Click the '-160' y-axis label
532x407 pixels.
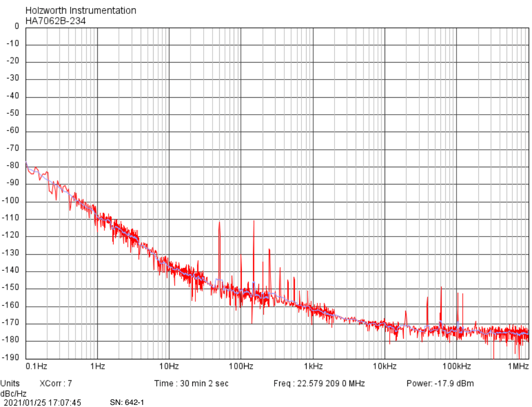click(x=11, y=305)
